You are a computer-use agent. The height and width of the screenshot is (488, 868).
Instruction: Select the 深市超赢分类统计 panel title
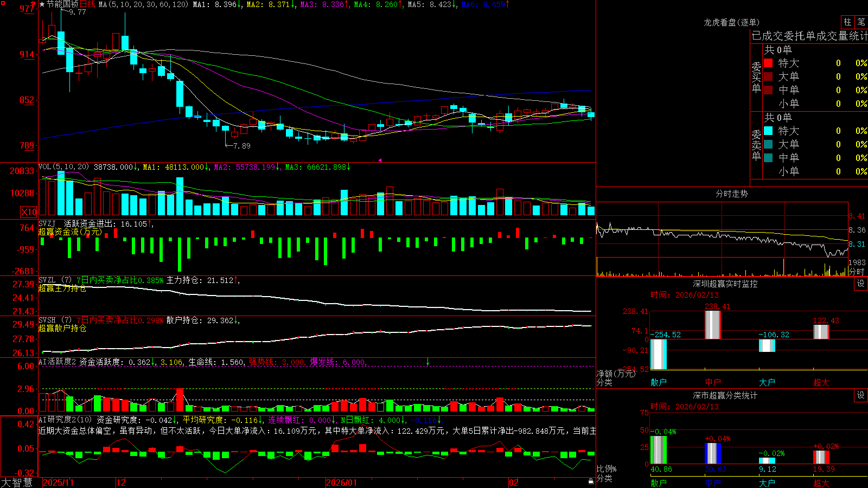pyautogui.click(x=725, y=395)
